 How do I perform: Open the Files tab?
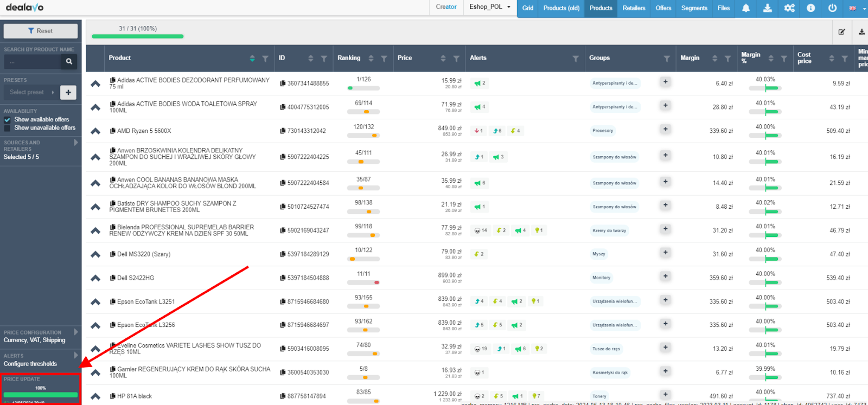[724, 8]
